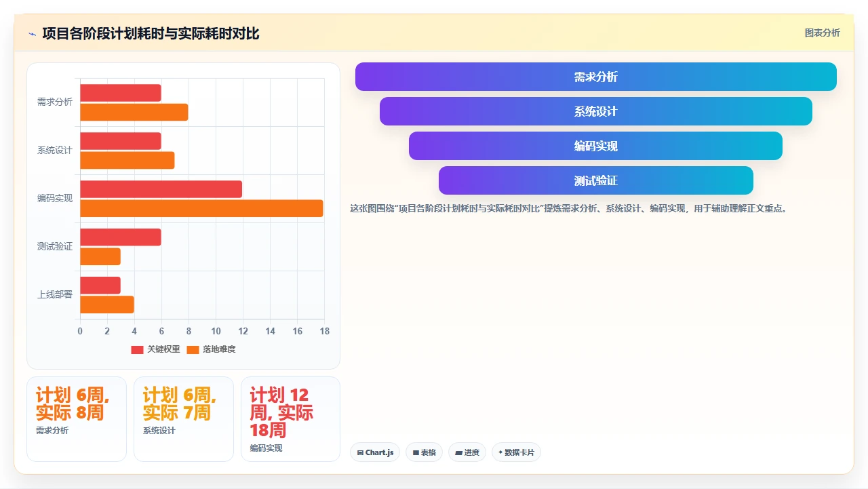This screenshot has height=489, width=868.
Task: Toggle the 落地难度 legend orange swatch
Action: 193,349
